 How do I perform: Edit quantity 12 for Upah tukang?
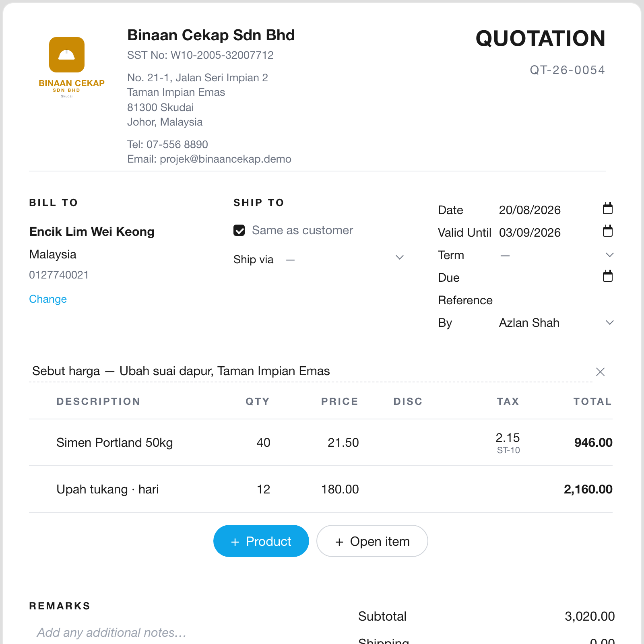[x=263, y=489]
